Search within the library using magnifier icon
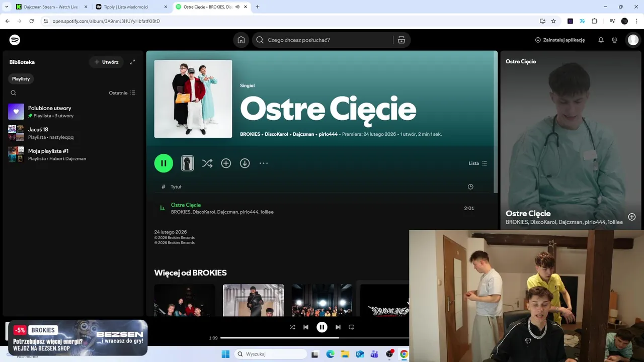The image size is (644, 362). pos(14,93)
